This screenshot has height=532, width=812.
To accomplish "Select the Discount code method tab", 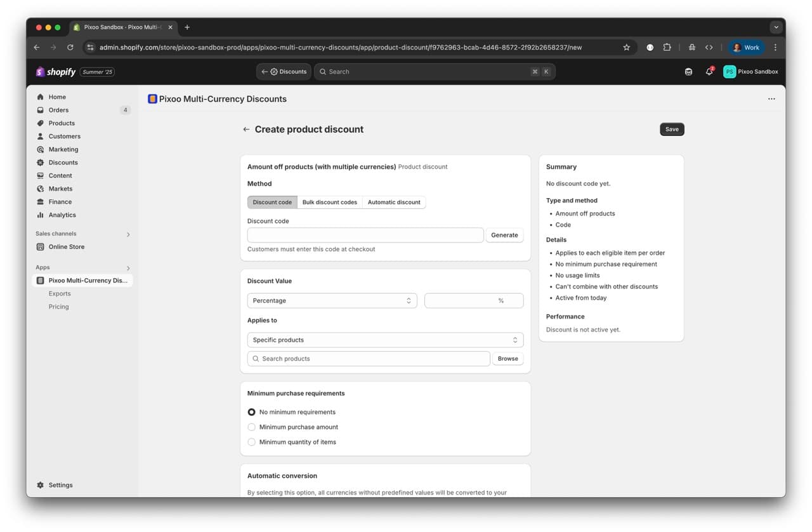I will point(272,203).
